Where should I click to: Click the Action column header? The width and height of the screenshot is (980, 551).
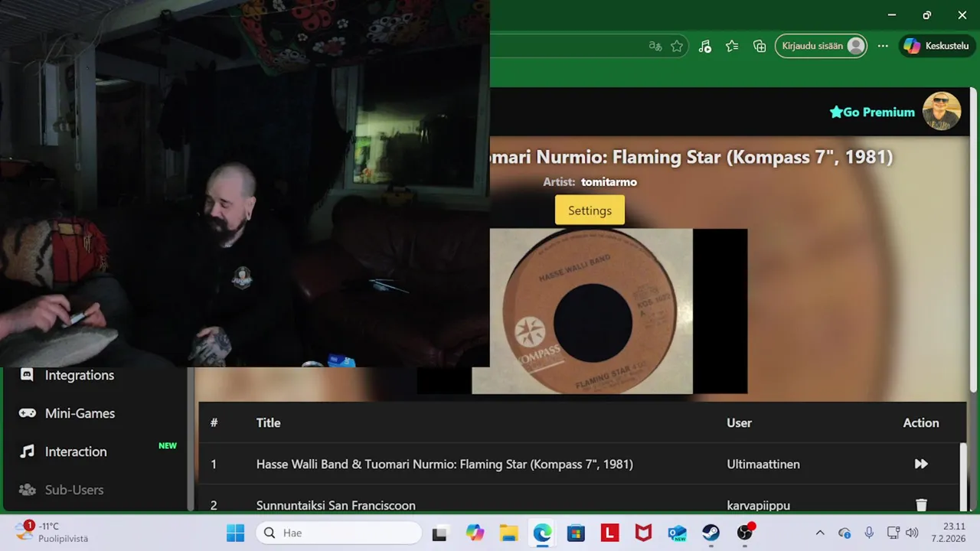pos(920,422)
